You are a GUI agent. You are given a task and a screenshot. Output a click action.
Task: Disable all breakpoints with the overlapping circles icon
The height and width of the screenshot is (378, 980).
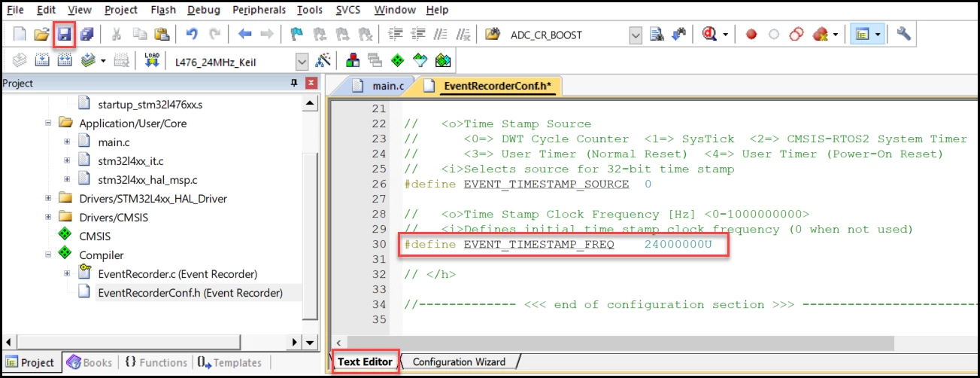(x=796, y=35)
